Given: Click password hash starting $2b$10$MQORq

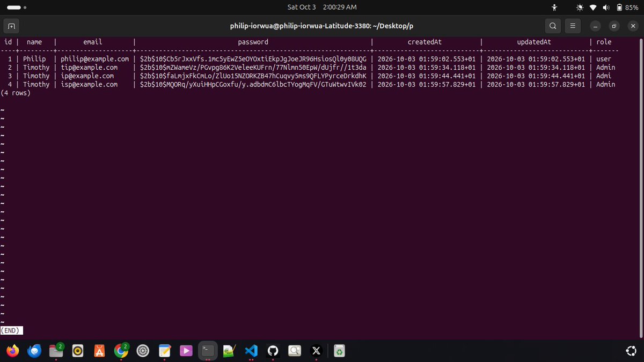Looking at the screenshot, I should (x=253, y=85).
